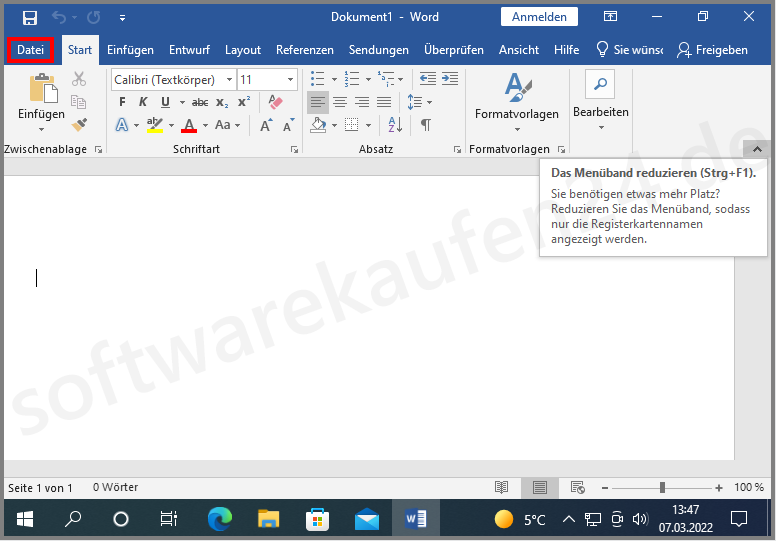The height and width of the screenshot is (541, 776).
Task: Click the increase indent icon
Action: [x=450, y=79]
